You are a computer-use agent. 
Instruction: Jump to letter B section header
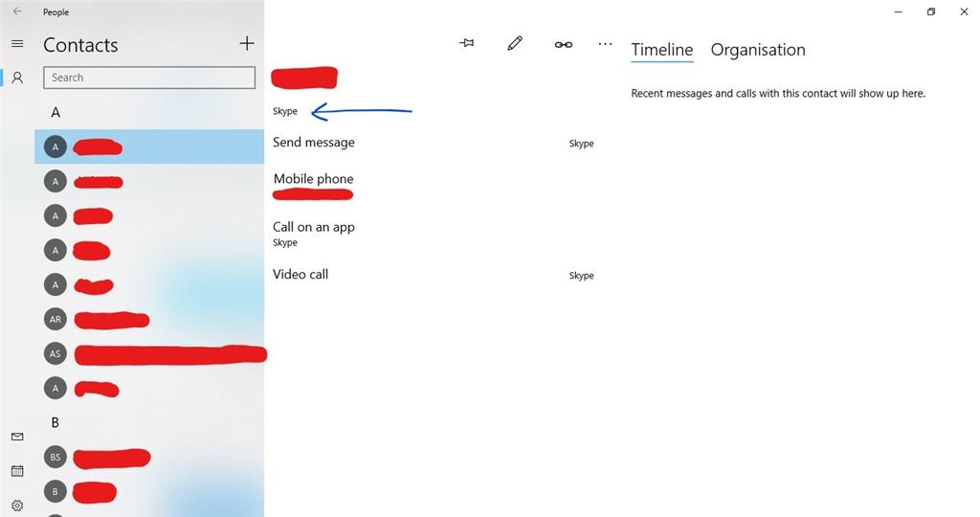click(55, 422)
